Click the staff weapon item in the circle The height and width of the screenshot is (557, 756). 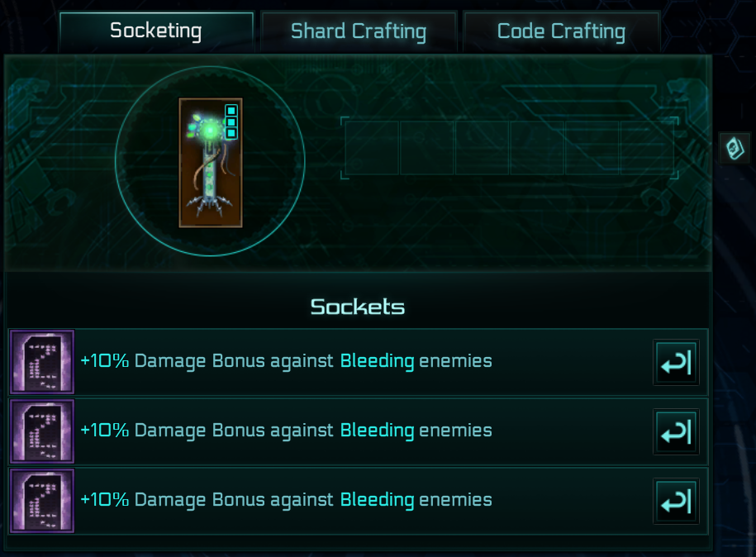pos(210,163)
